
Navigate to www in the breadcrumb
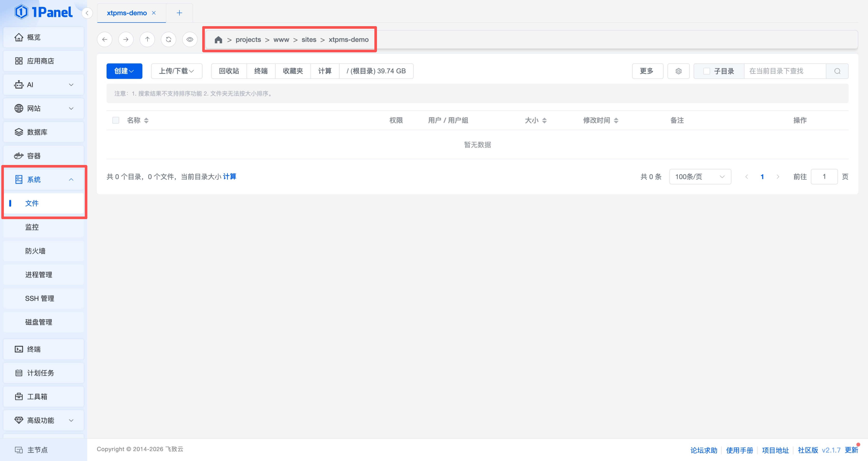point(281,40)
